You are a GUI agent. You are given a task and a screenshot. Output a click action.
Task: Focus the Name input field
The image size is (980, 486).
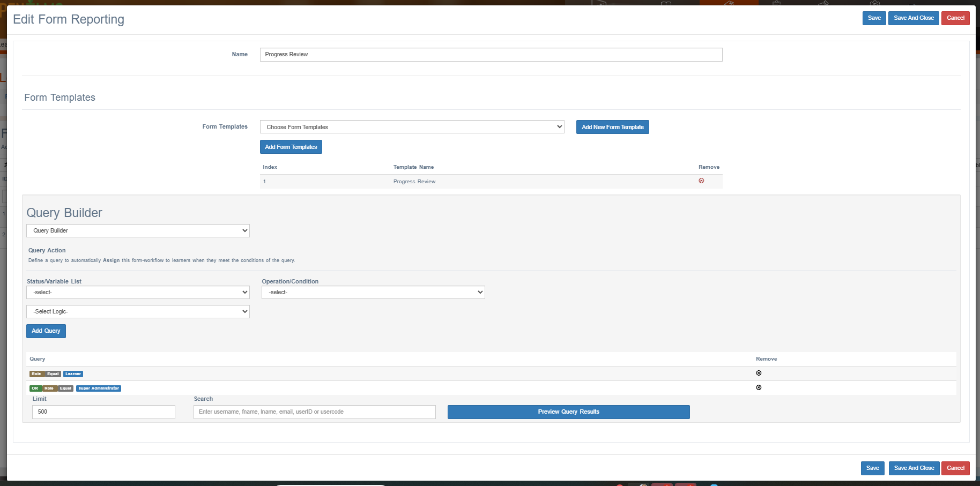click(x=491, y=55)
